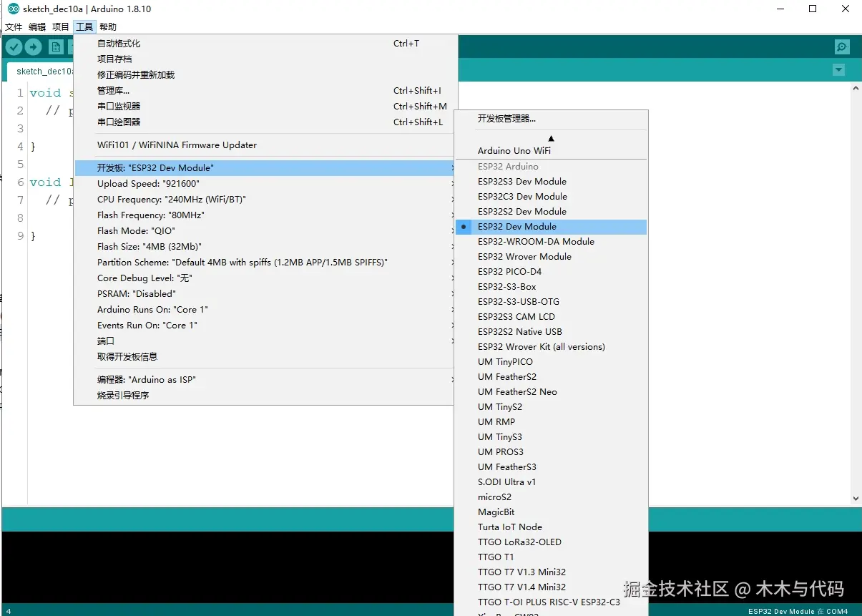Expand the 端口 port submenu
Image resolution: width=862 pixels, height=616 pixels.
265,341
